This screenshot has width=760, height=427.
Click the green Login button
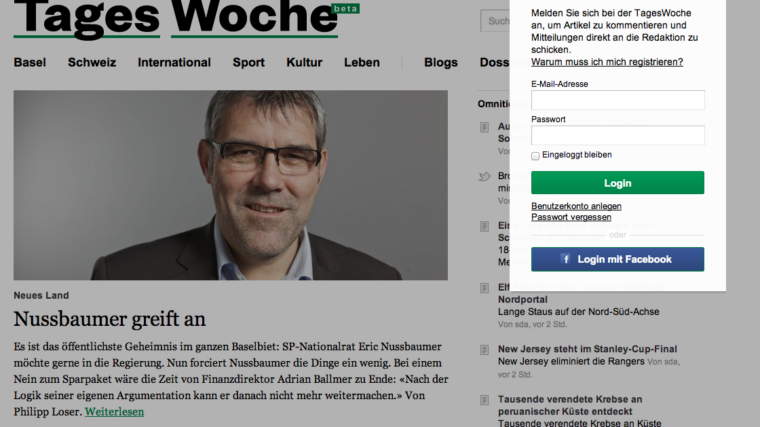(618, 183)
